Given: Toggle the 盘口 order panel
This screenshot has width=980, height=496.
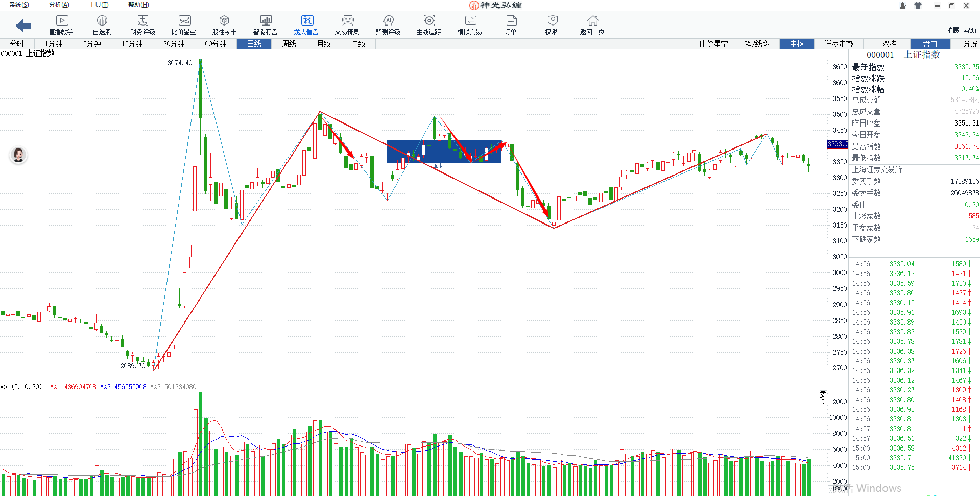Looking at the screenshot, I should 930,44.
